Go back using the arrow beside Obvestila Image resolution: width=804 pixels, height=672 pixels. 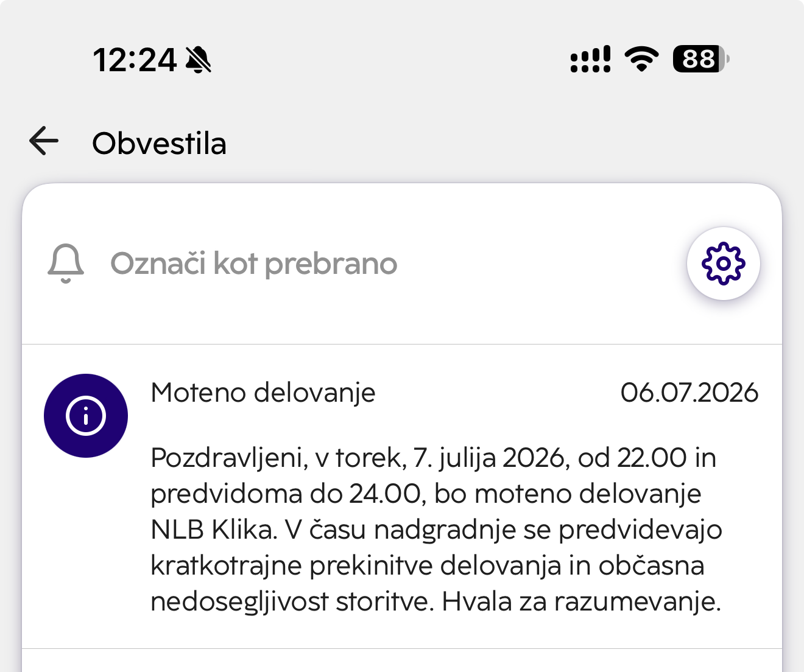[x=44, y=141]
